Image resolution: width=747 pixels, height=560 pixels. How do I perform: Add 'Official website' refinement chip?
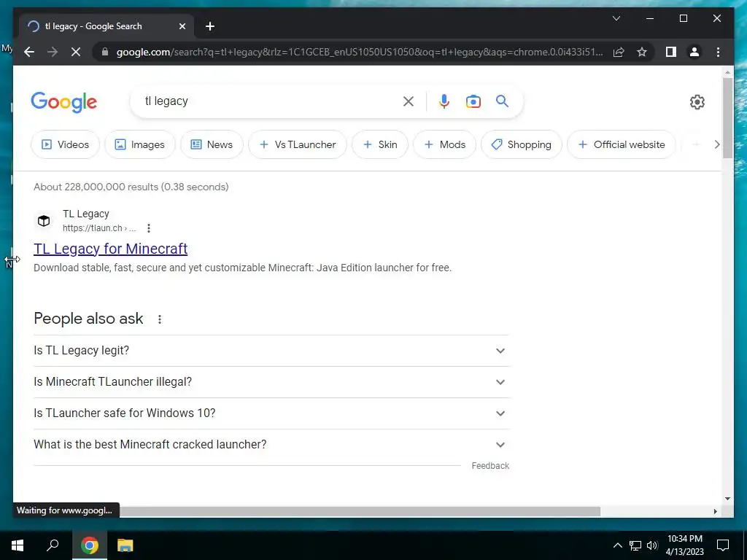click(622, 144)
